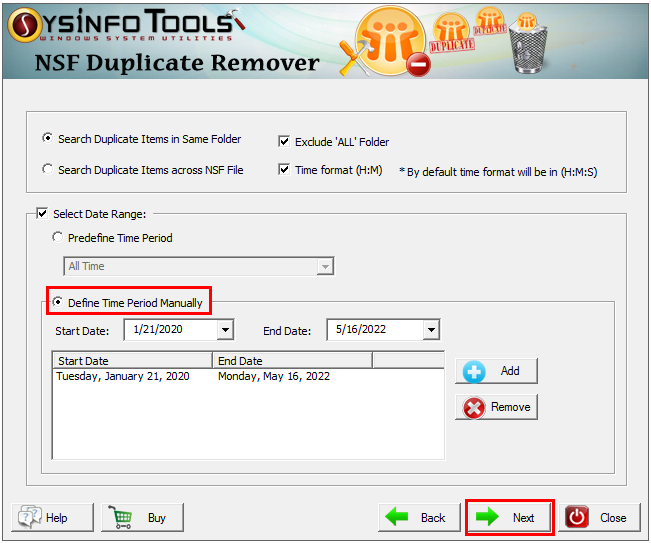Click the shopping cart Buy icon
Viewport: 651px width, 543px height.
(120, 517)
